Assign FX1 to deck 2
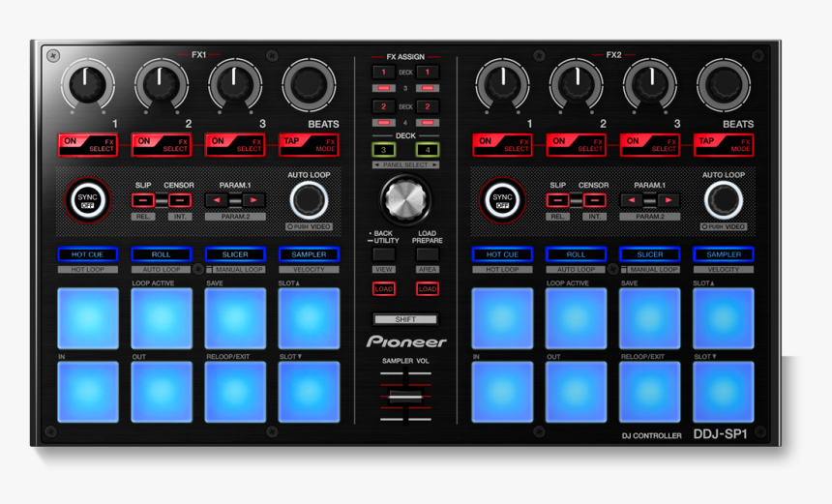The image size is (832, 504). point(384,106)
